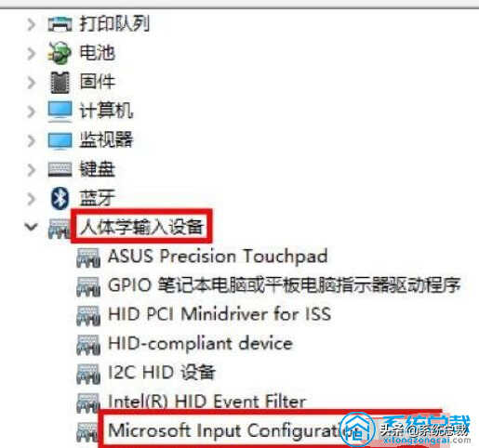This screenshot has height=448, width=479.
Task: Select Intel(R) HID Event Filter
Action: tap(206, 402)
